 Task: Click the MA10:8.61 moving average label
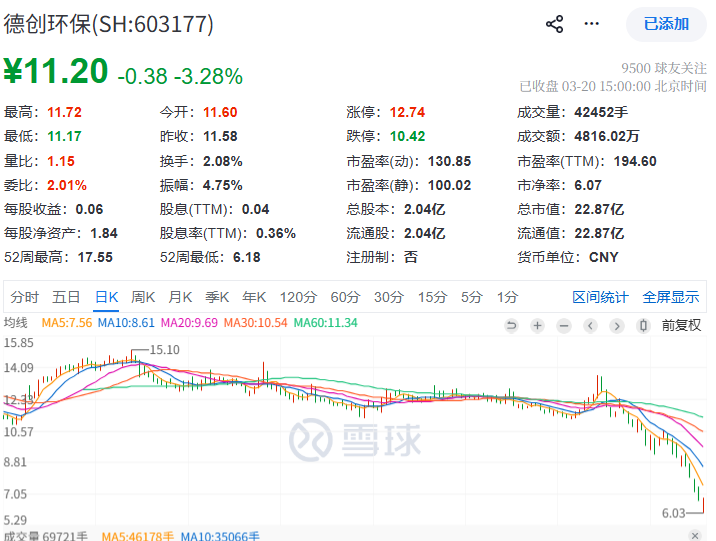click(126, 323)
